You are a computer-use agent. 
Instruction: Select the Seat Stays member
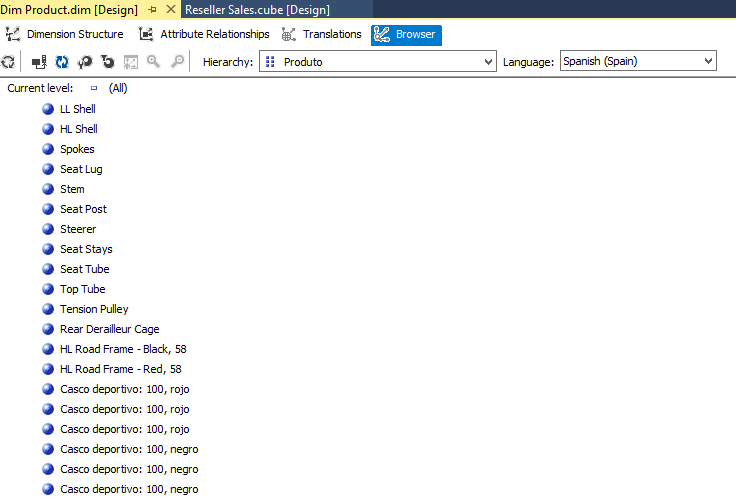pyautogui.click(x=86, y=249)
